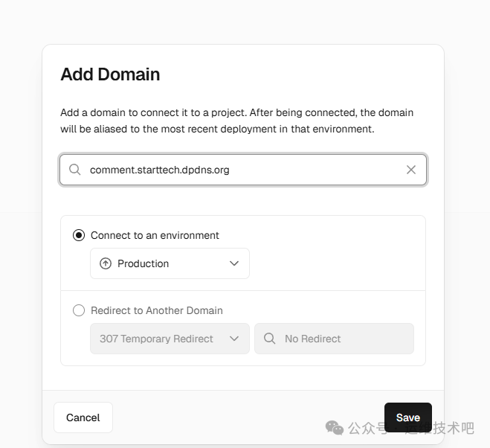Click into the comment.starttech.dpdns.org input text
Screen dimensions: 490x448
(x=160, y=170)
